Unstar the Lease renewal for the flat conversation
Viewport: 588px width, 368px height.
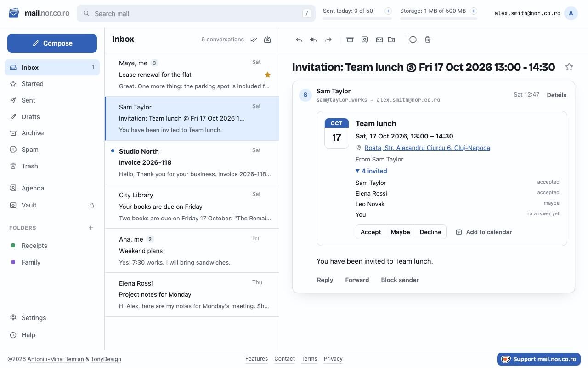point(267,75)
